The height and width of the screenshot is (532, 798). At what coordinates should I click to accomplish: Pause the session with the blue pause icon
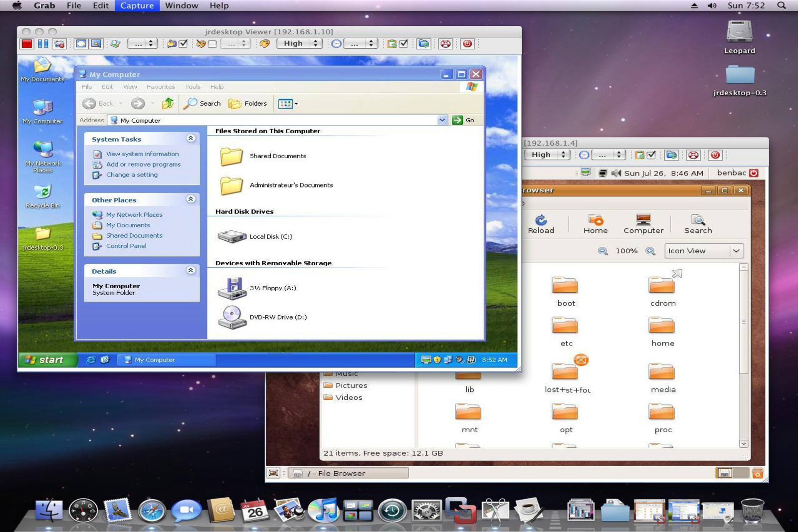click(x=43, y=44)
